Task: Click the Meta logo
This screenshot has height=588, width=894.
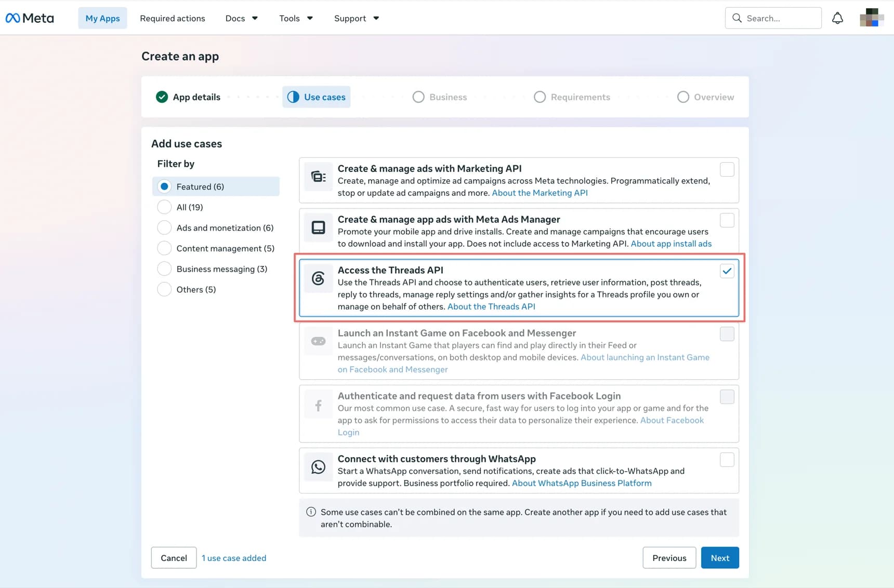Action: (x=30, y=18)
